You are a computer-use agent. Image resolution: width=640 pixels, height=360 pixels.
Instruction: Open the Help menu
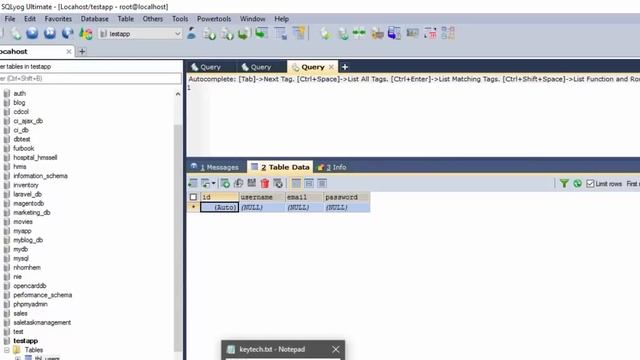pyautogui.click(x=282, y=19)
